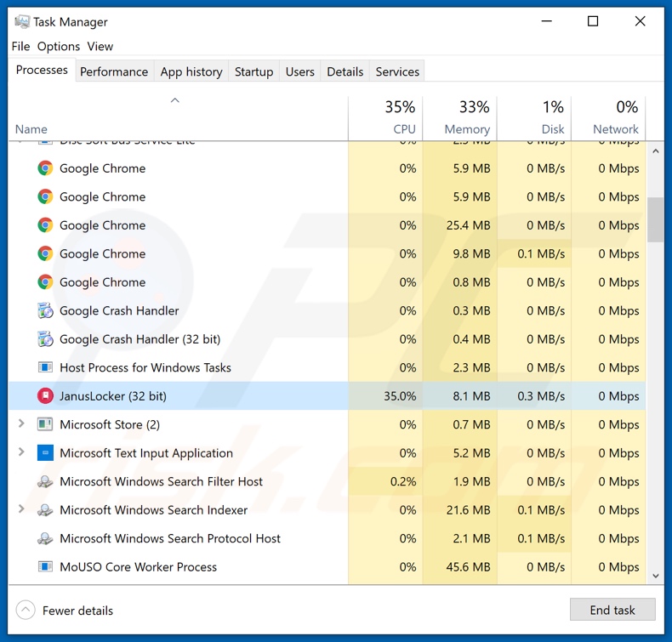Click the Microsoft Text Input Application icon
This screenshot has height=642, width=672.
[45, 452]
